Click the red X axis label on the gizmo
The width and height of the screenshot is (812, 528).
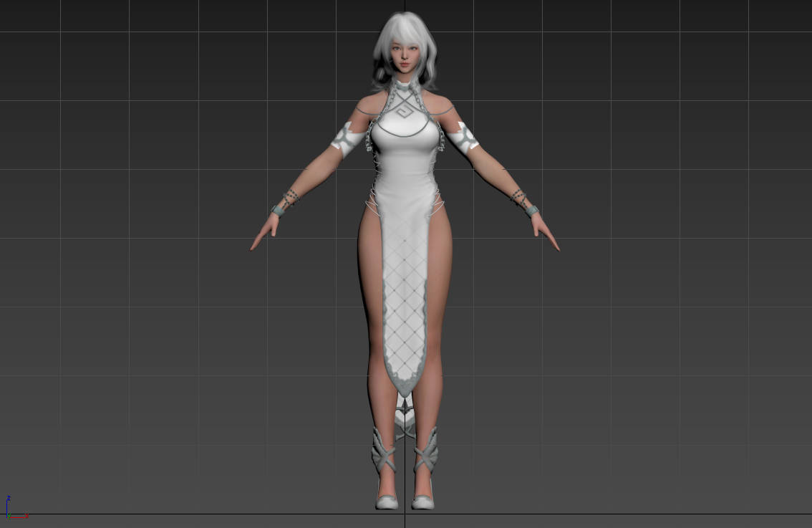25,516
